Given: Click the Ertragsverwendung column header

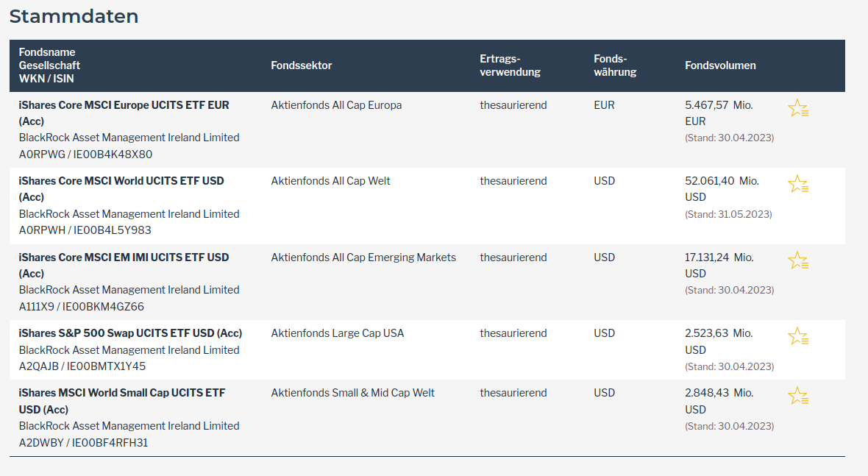Looking at the screenshot, I should [510, 65].
